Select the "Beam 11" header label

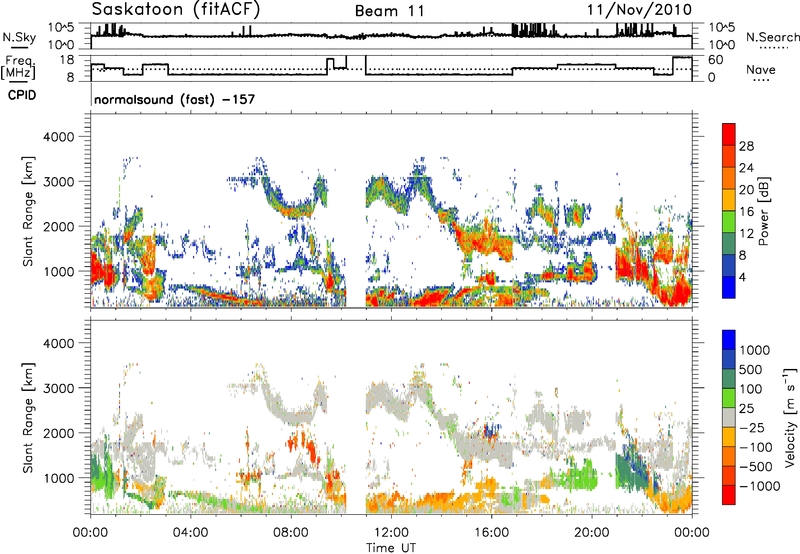389,11
